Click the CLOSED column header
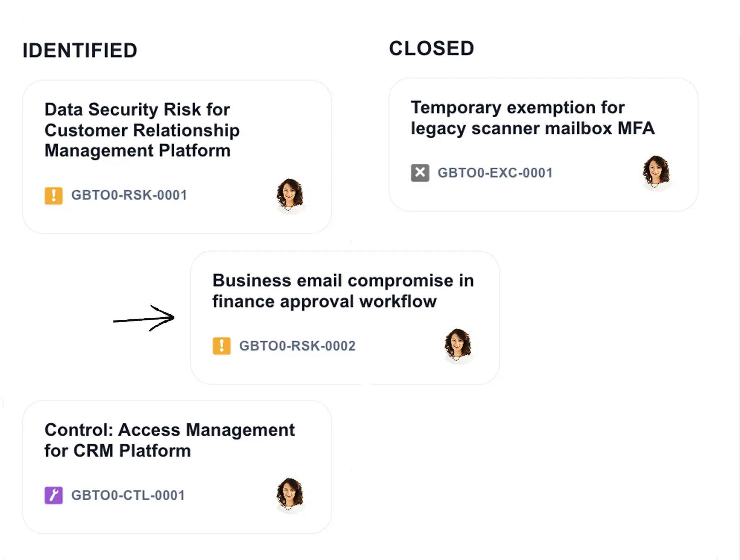Viewport: 740px width, 560px height. 432,48
